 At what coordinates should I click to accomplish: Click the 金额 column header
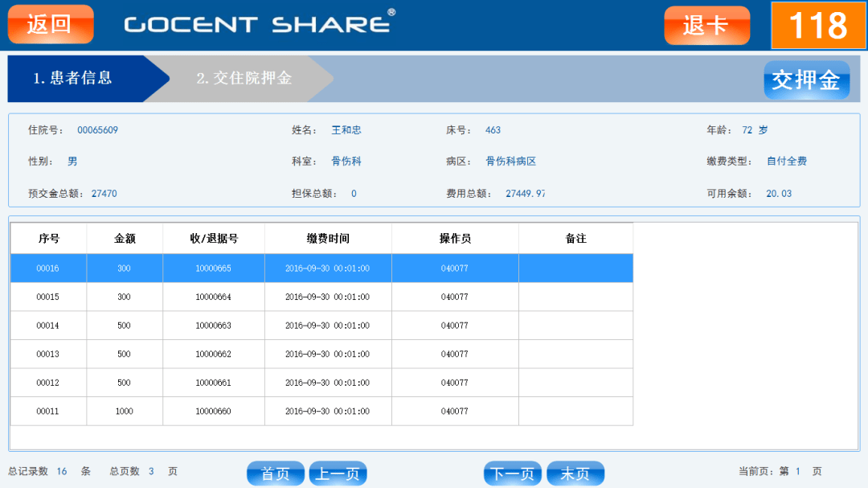[125, 239]
